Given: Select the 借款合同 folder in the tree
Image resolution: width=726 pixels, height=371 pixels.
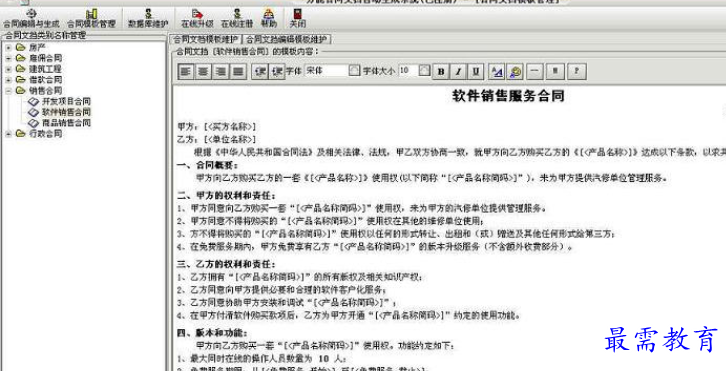Looking at the screenshot, I should pos(45,80).
